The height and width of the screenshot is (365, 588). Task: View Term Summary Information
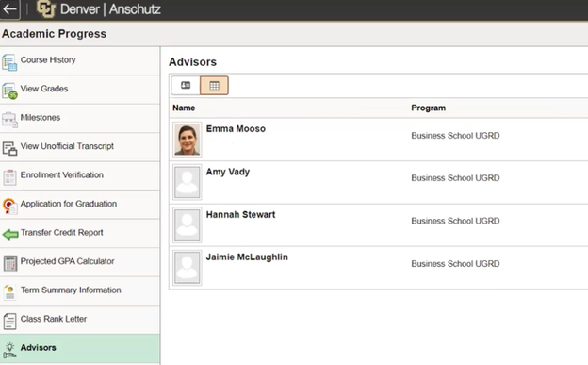pos(80,291)
